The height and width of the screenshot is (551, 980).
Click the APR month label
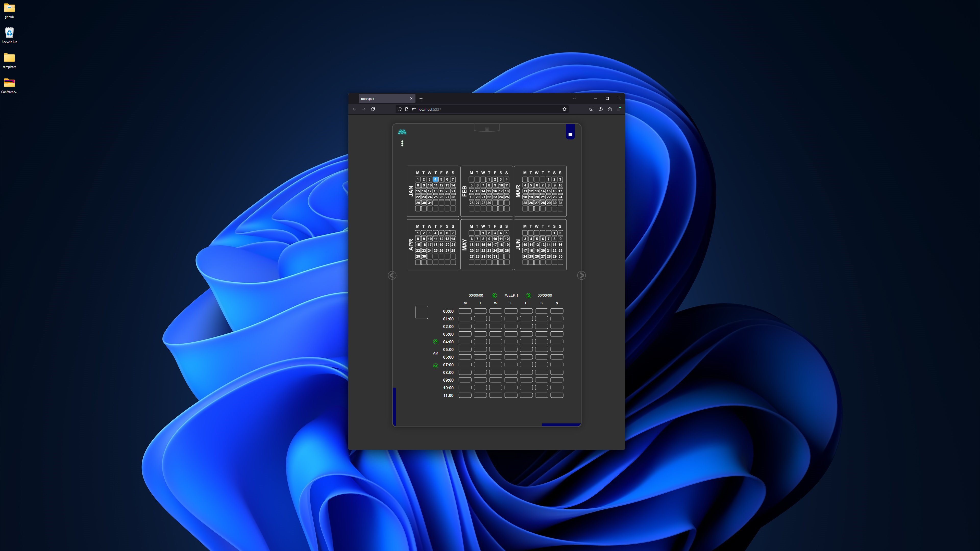tap(411, 245)
